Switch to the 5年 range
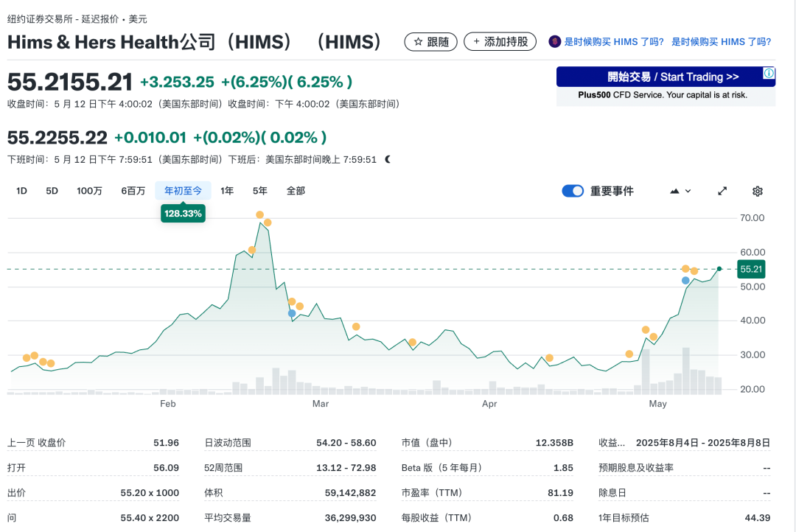Screen dimensions: 796x532 [260, 191]
